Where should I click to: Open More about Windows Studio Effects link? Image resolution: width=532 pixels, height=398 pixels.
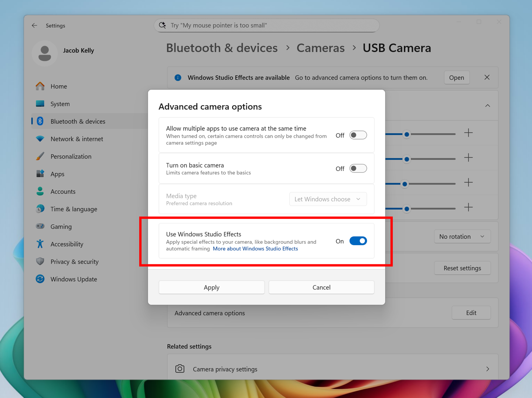pyautogui.click(x=255, y=248)
